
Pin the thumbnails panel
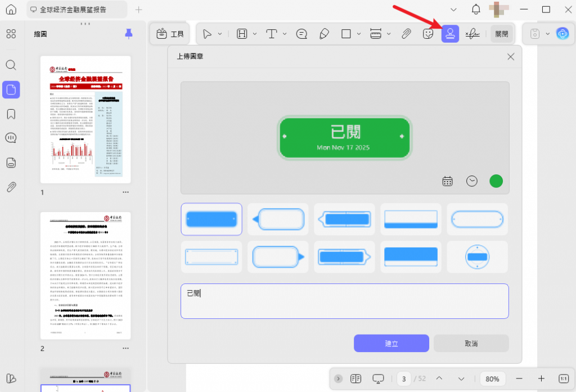coord(129,34)
